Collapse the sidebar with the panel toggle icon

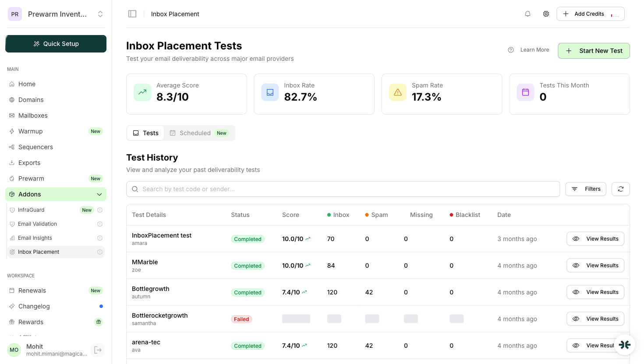click(132, 13)
